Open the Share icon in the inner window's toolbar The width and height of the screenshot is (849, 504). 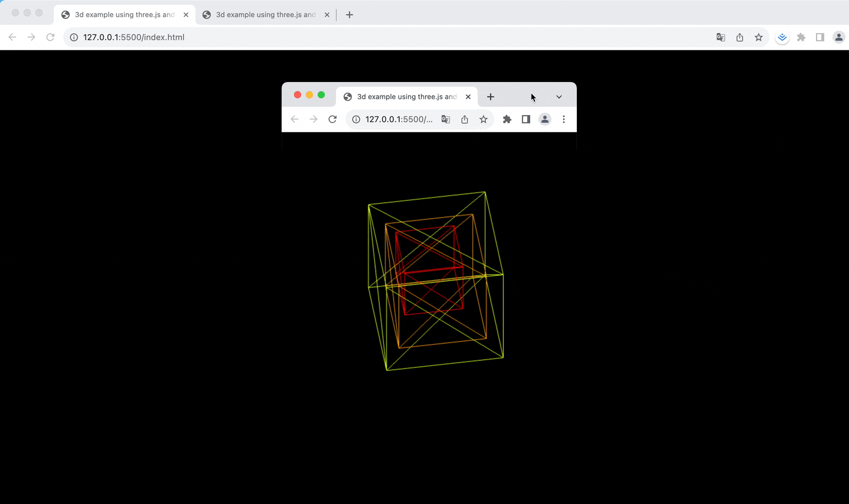(x=465, y=119)
